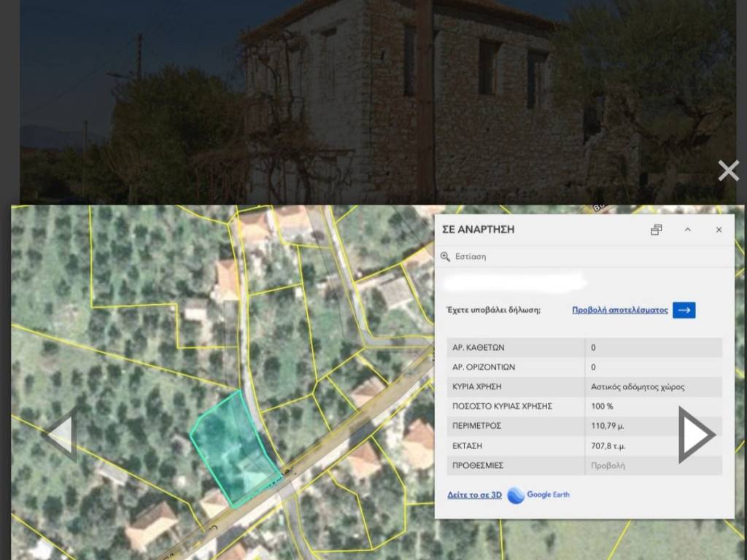
Task: Close the image lightbox with the X
Action: point(728,171)
